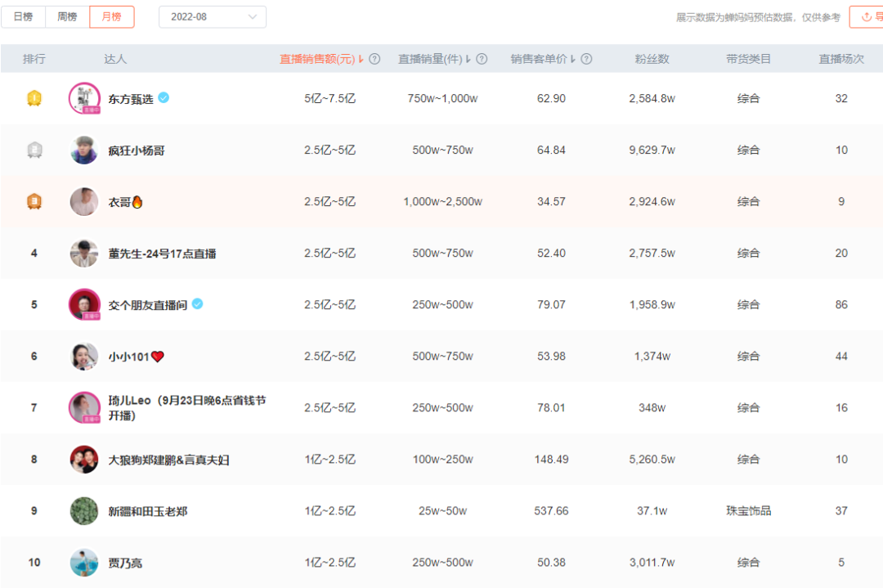The image size is (883, 588).
Task: Select the 750w~1,000w sales volume cell
Action: [442, 99]
